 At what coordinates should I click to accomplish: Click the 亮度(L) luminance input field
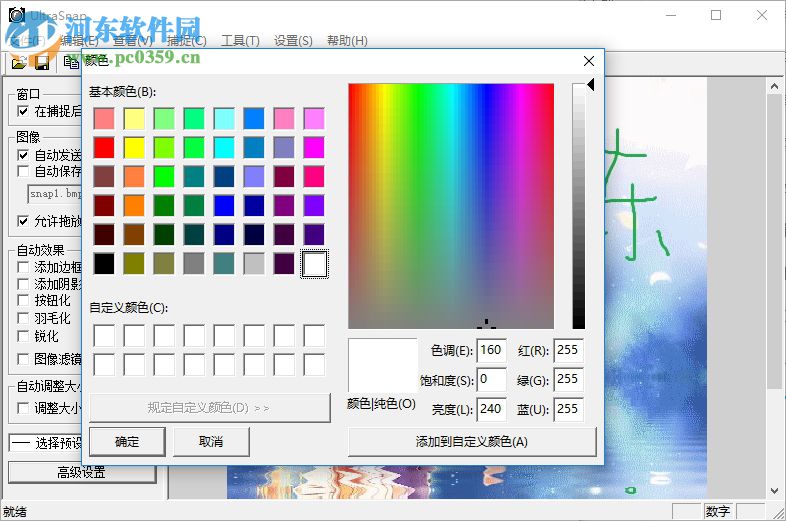point(491,409)
